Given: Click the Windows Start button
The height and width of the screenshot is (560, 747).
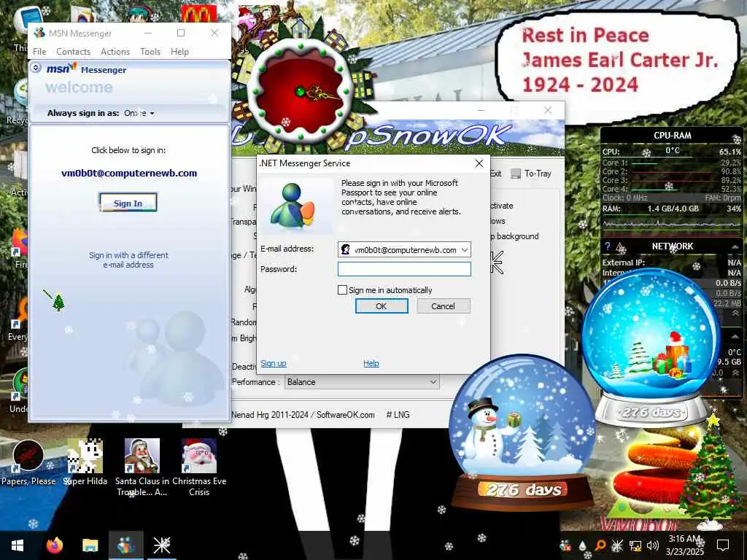Looking at the screenshot, I should [x=18, y=545].
